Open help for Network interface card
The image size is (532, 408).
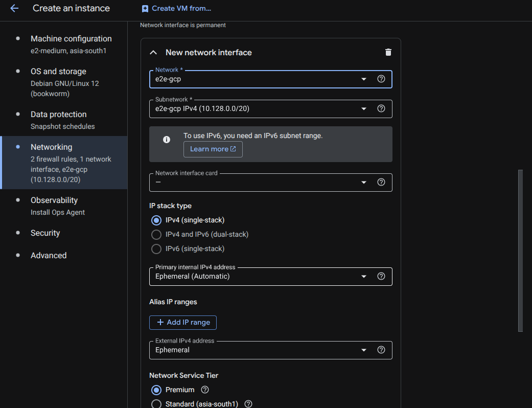pos(381,183)
